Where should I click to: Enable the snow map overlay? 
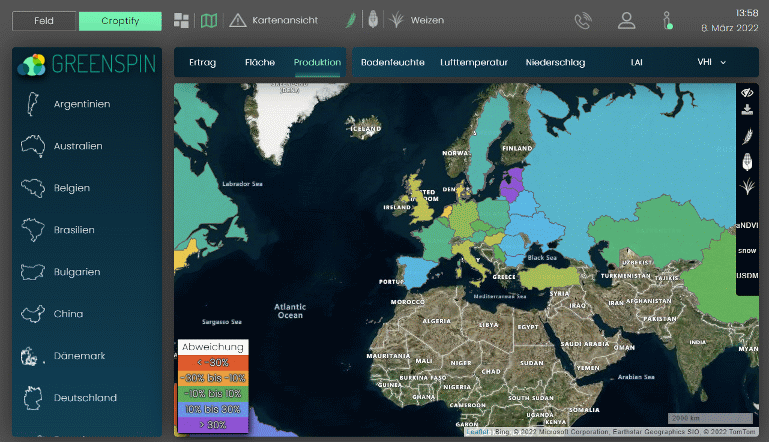click(x=747, y=250)
